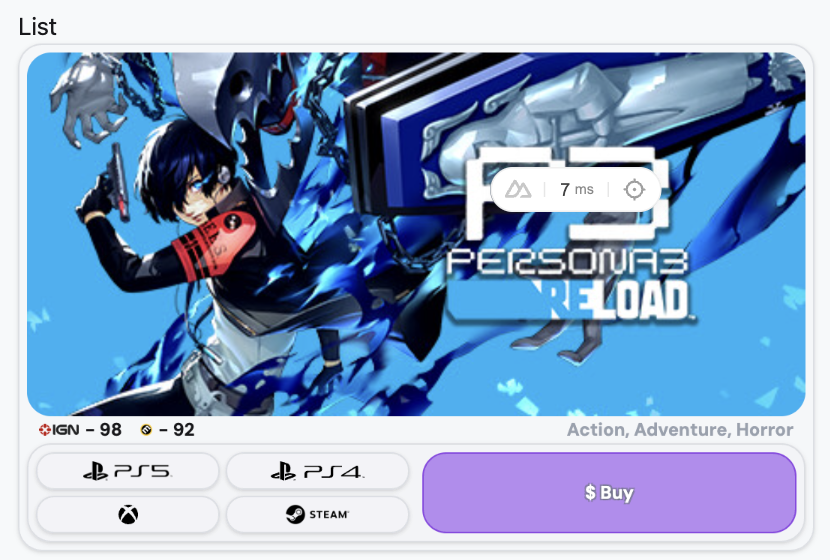The image size is (830, 560).
Task: Click the crosshair target icon in overlay
Action: (634, 189)
